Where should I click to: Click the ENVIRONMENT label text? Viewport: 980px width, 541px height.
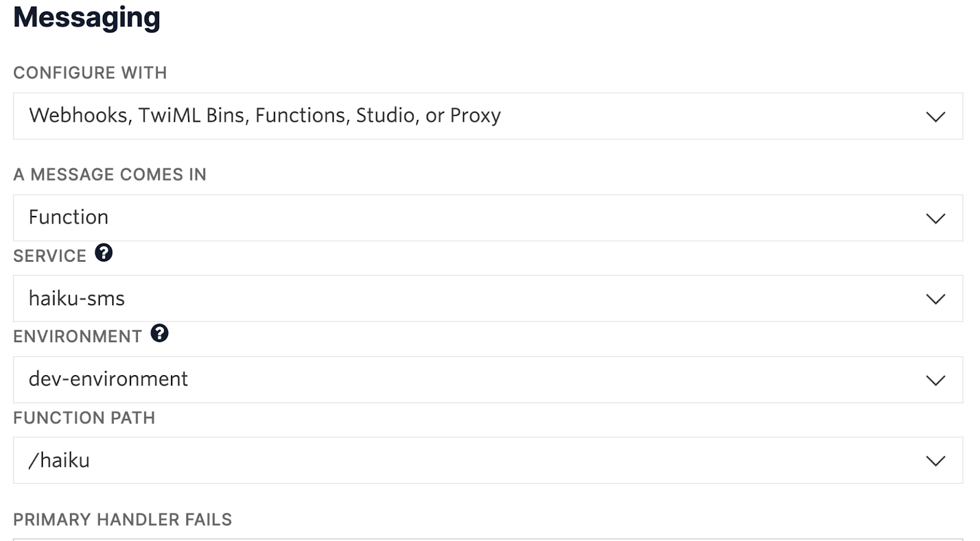78,337
